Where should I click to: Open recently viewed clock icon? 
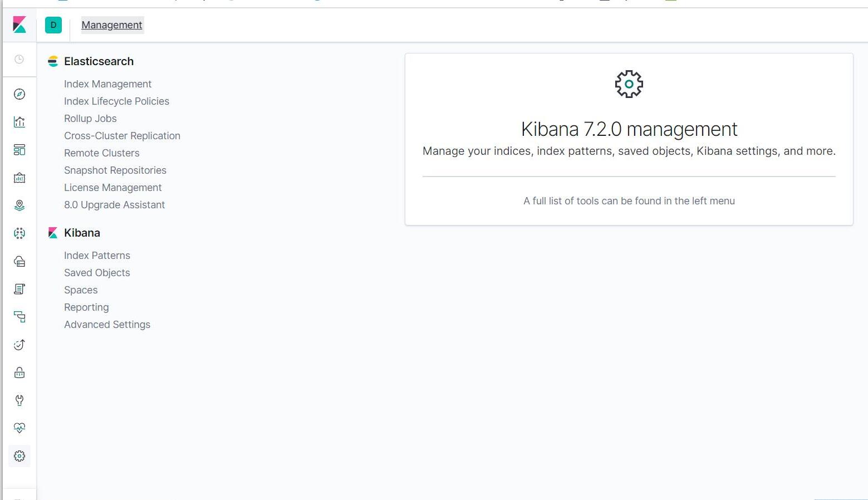click(19, 59)
